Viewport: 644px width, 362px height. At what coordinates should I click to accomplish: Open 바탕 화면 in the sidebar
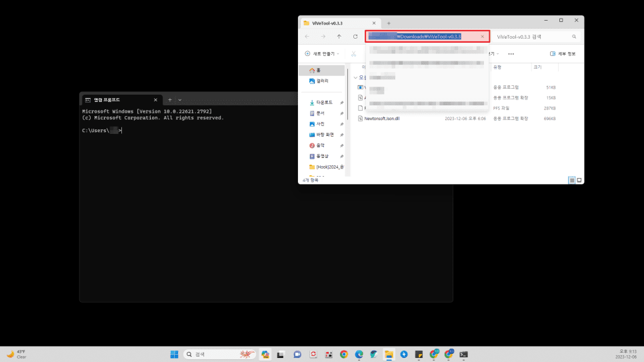pos(322,135)
